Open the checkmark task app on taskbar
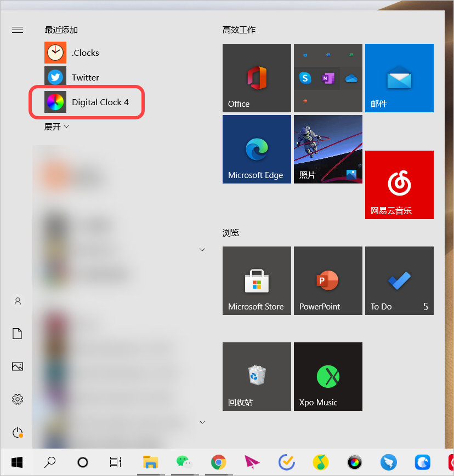The height and width of the screenshot is (476, 454). click(x=287, y=462)
